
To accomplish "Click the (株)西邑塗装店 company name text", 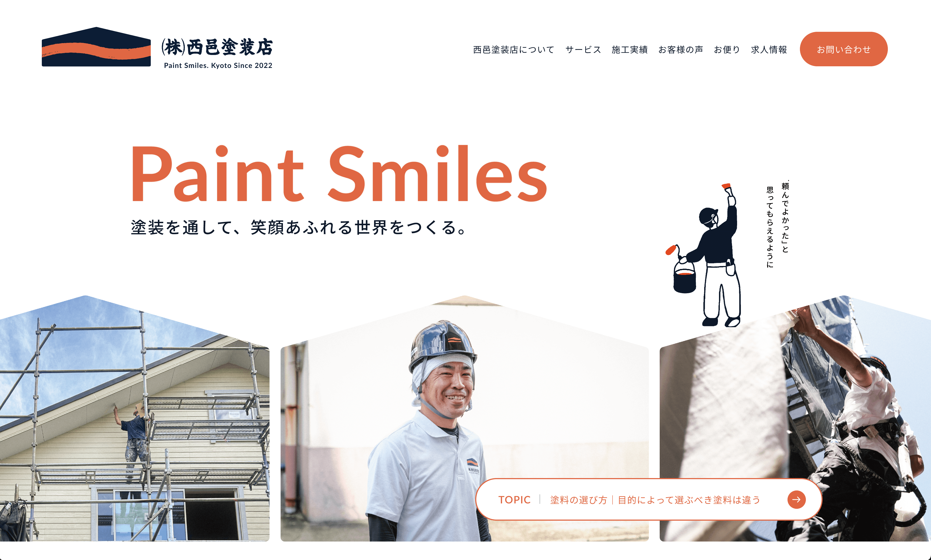I will (x=217, y=47).
